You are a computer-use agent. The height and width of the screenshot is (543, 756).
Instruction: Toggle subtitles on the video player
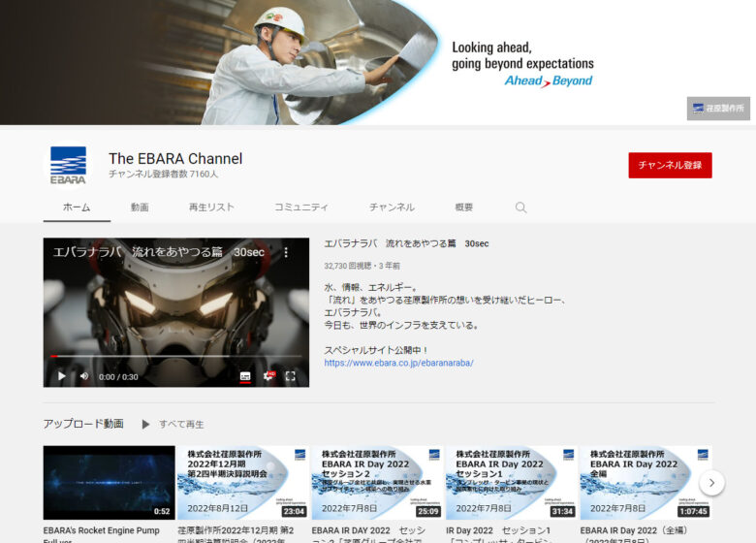click(x=245, y=376)
